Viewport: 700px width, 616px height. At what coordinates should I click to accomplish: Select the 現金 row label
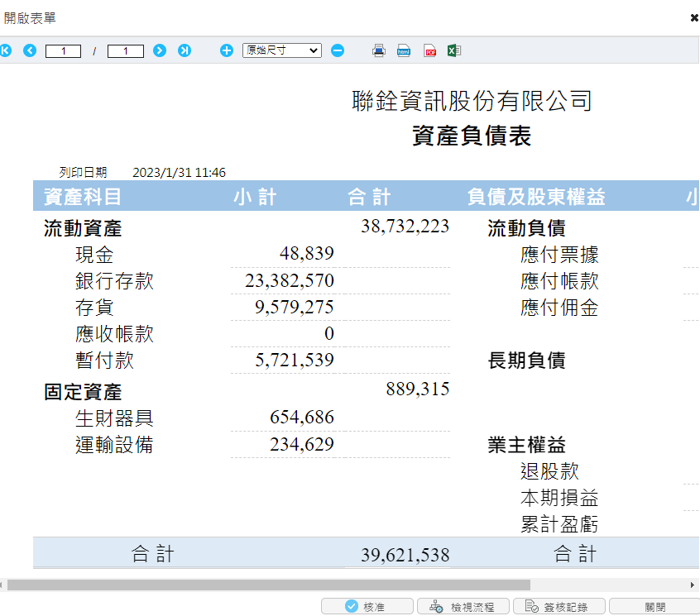tap(94, 255)
